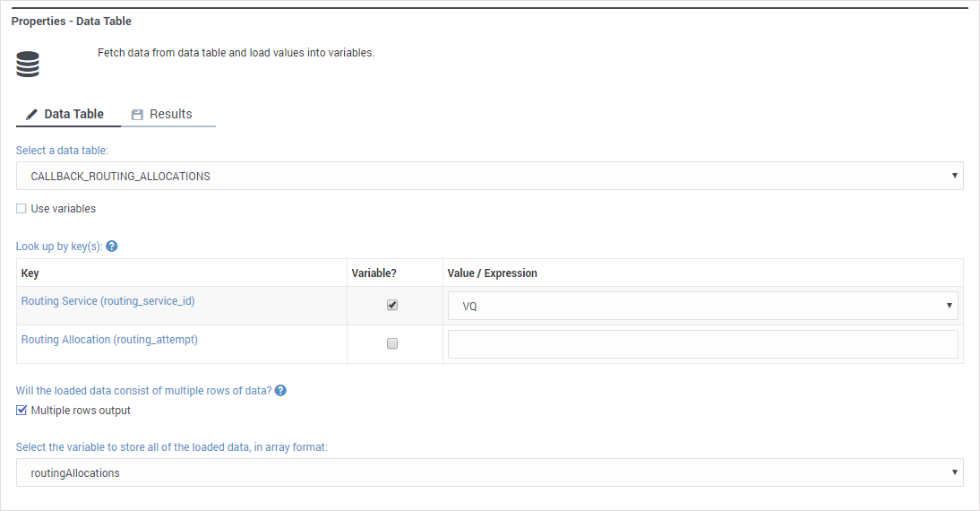Screen dimensions: 980x511
Task: Open help icon beside multiple rows question
Action: tap(280, 391)
